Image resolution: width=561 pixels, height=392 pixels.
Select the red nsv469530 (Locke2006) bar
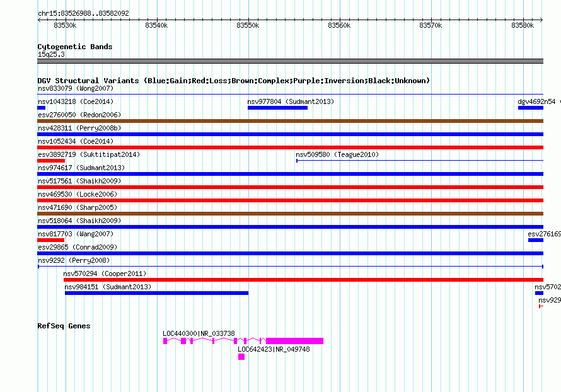click(x=290, y=200)
